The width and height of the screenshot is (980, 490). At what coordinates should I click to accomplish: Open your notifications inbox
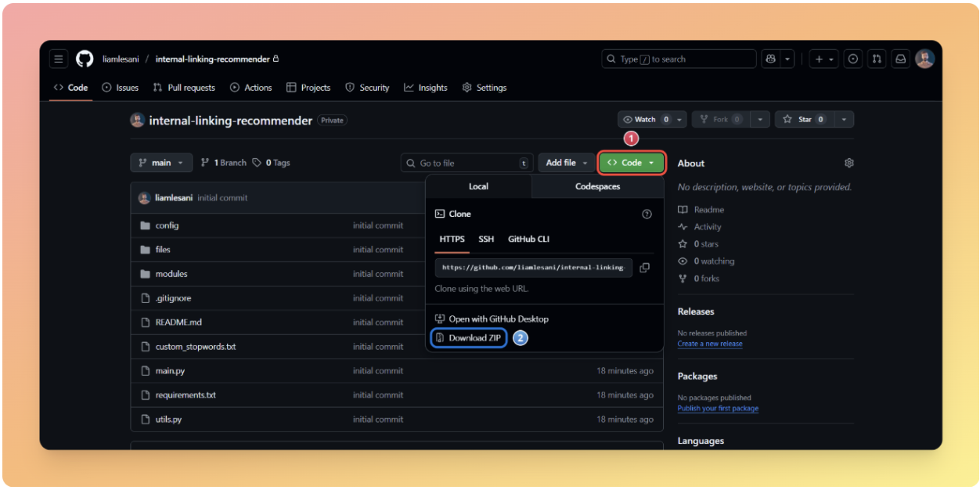(x=900, y=58)
